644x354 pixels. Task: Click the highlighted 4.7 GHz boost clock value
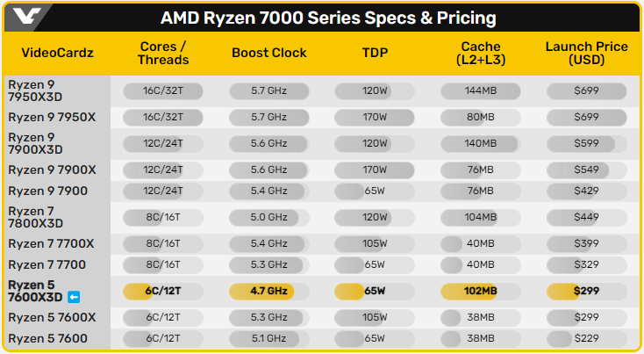pos(268,291)
